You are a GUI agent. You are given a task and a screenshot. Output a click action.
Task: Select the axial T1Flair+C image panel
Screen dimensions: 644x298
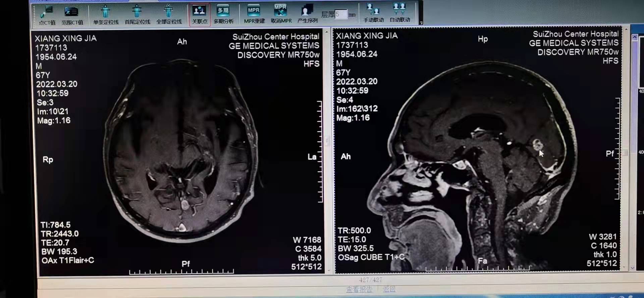pos(180,151)
